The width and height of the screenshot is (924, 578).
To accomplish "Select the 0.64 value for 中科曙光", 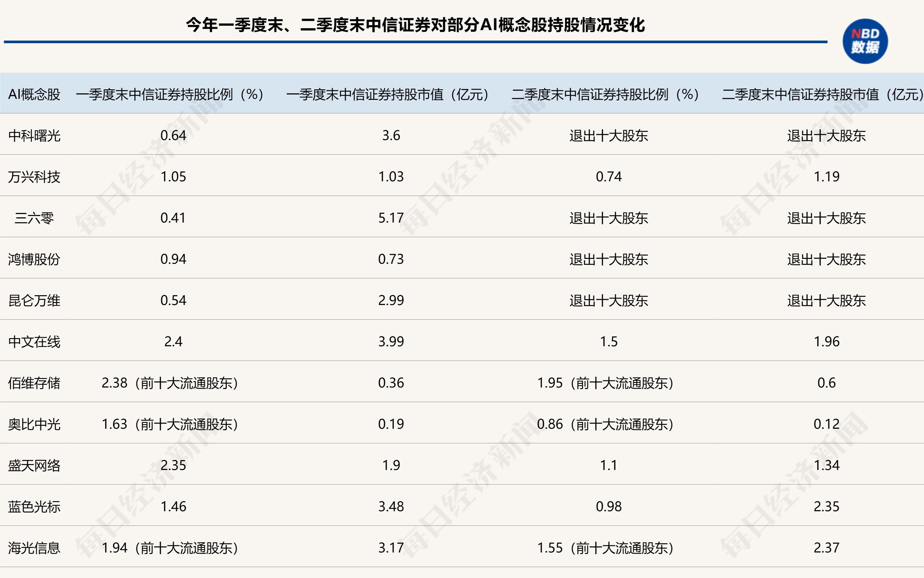I will 173,135.
